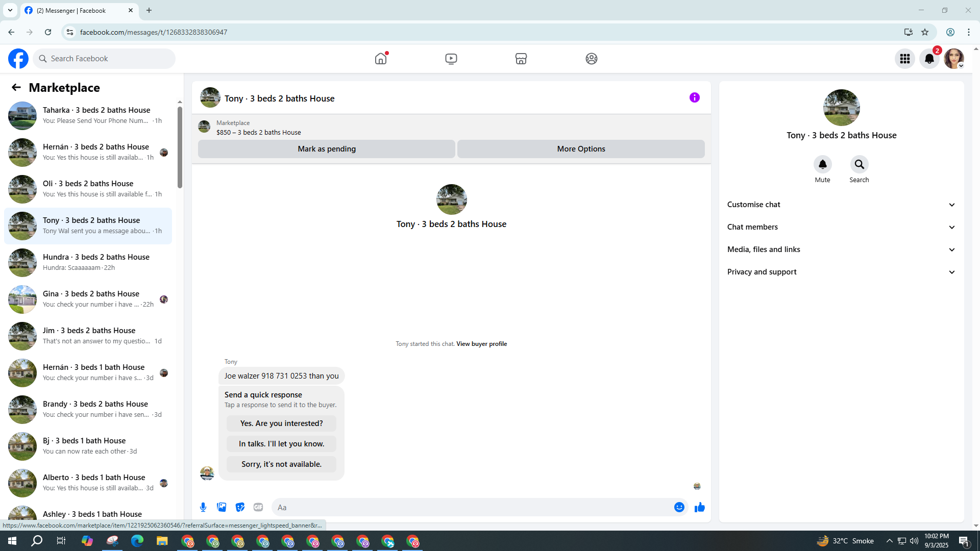This screenshot has height=551, width=980.
Task: Send quick reply 'In talks. I'll let you know.'
Action: (281, 444)
